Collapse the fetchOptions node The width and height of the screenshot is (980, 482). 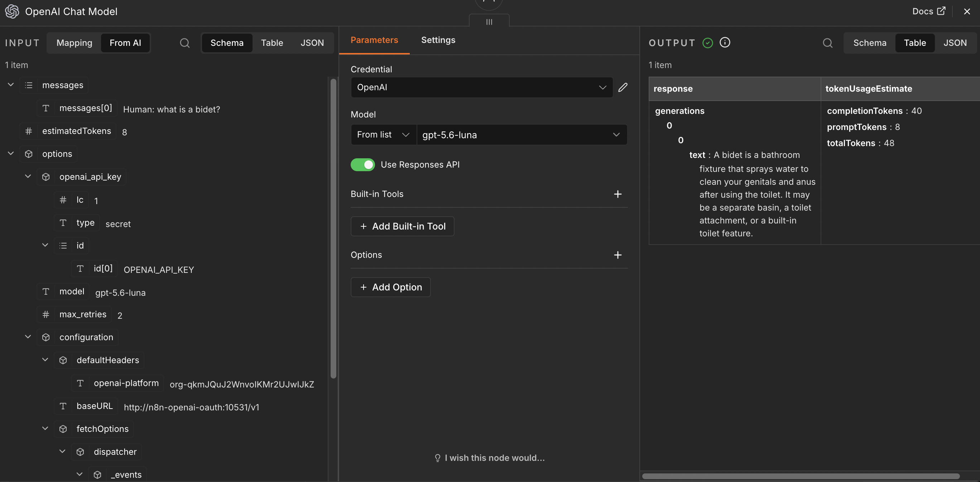[45, 429]
